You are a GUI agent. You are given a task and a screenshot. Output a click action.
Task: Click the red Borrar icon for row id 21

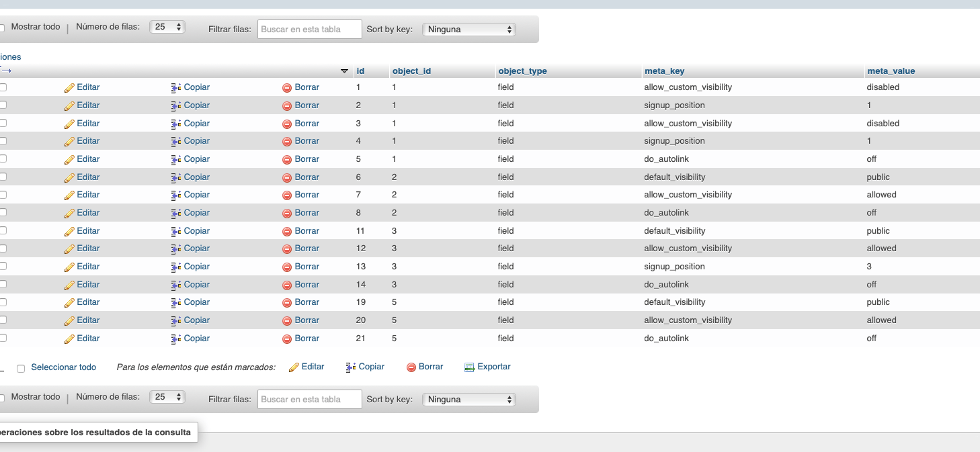click(287, 338)
